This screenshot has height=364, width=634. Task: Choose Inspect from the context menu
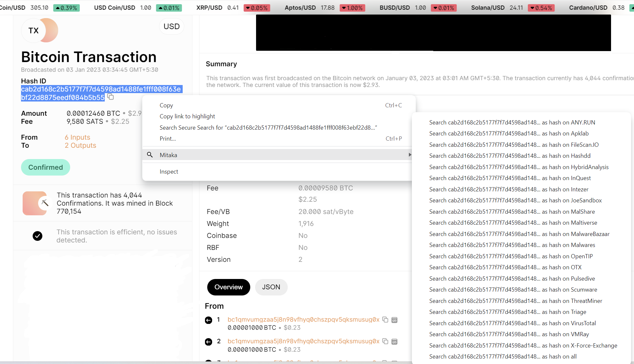pyautogui.click(x=277, y=172)
